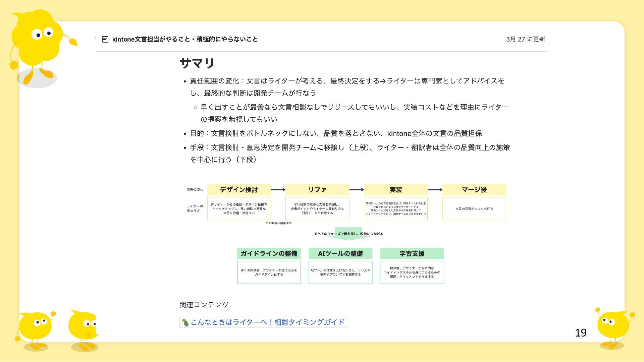Select the デザイン検討 yellow header box
The width and height of the screenshot is (644, 362).
[239, 190]
